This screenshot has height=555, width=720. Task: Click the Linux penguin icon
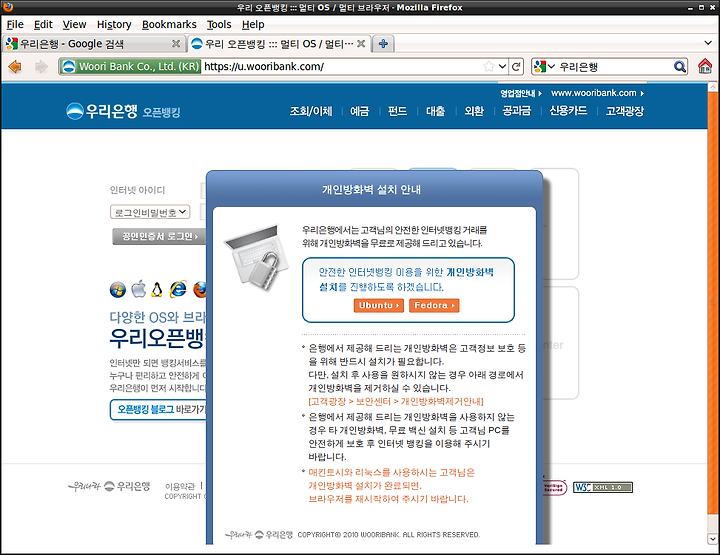point(157,289)
